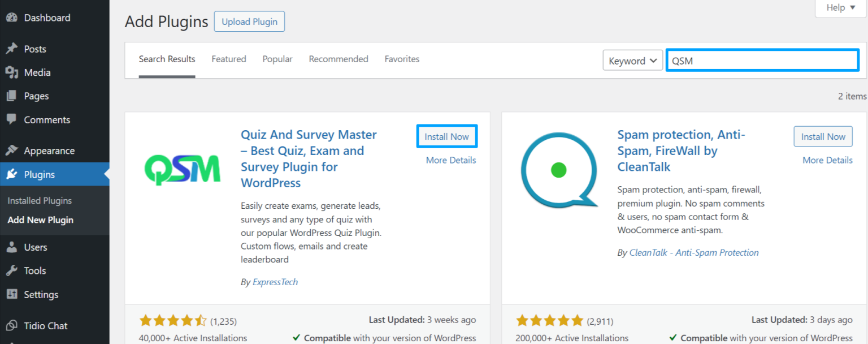Open the Dashboard via its sidebar icon
Screen dimensions: 868x344
(13, 18)
